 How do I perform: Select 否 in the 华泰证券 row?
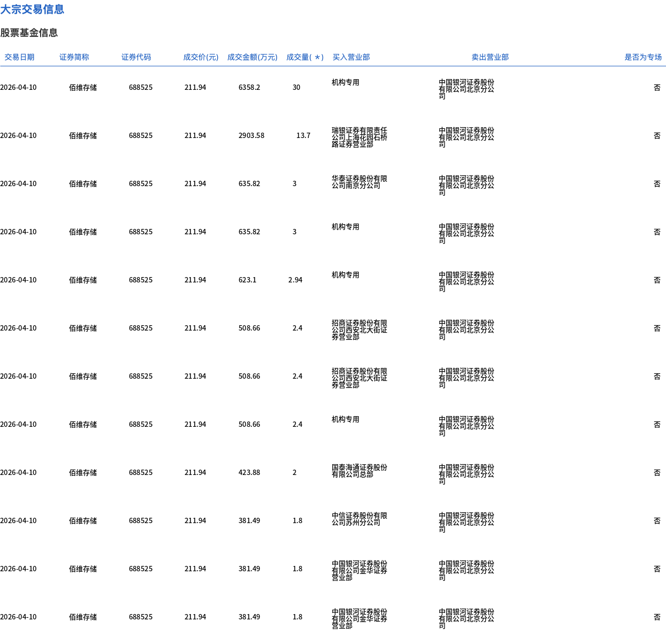pos(657,183)
